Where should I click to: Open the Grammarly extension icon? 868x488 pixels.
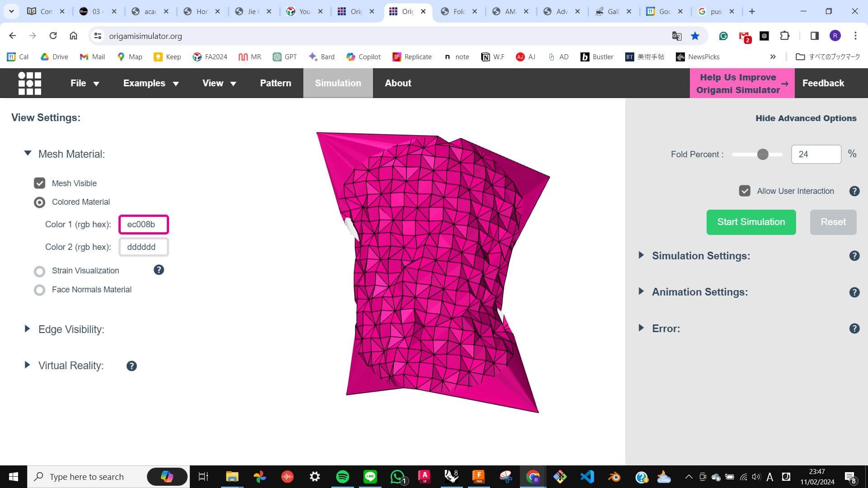click(x=723, y=36)
